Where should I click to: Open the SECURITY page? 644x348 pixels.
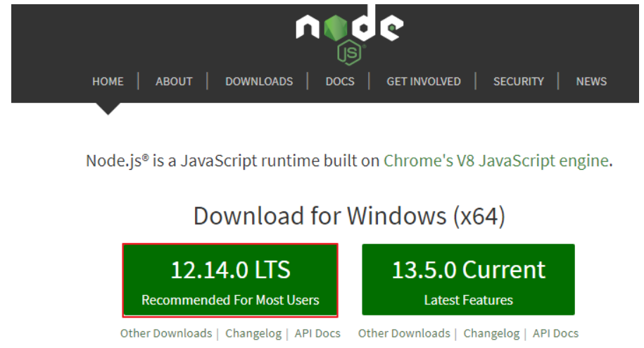pyautogui.click(x=518, y=81)
